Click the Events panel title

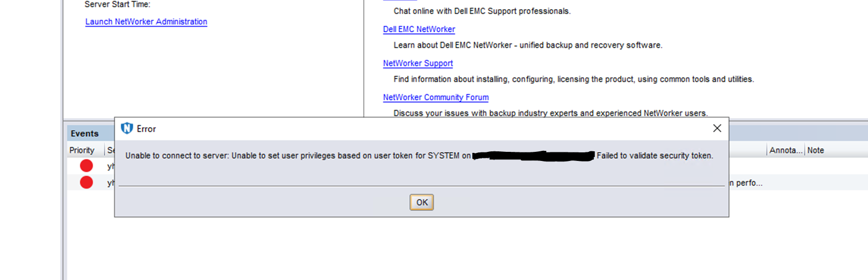(x=84, y=134)
